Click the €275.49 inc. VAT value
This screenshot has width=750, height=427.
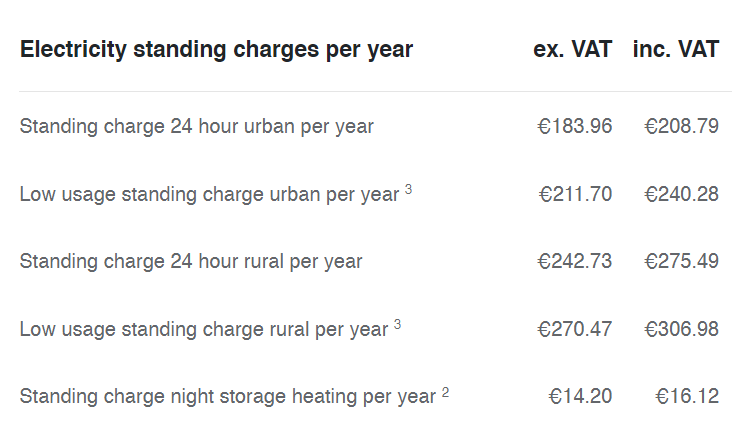(x=681, y=261)
